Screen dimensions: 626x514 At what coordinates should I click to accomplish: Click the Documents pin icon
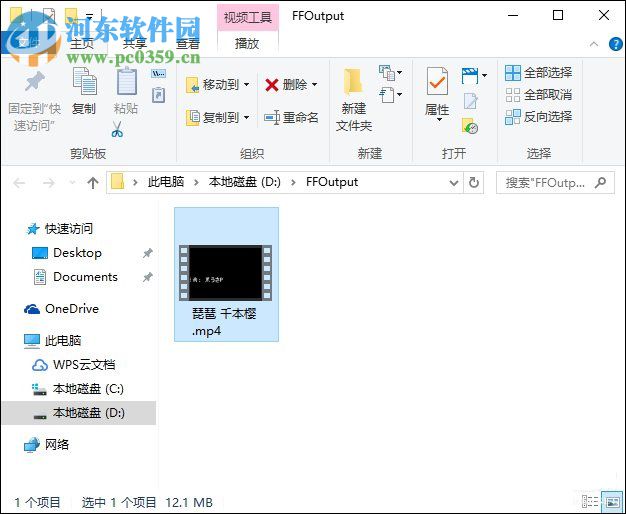click(x=148, y=277)
